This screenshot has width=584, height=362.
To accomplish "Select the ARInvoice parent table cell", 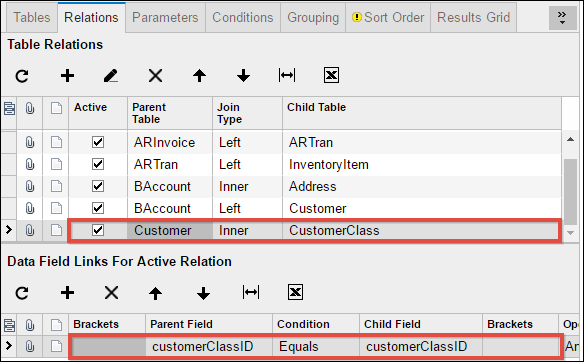I will pos(170,142).
